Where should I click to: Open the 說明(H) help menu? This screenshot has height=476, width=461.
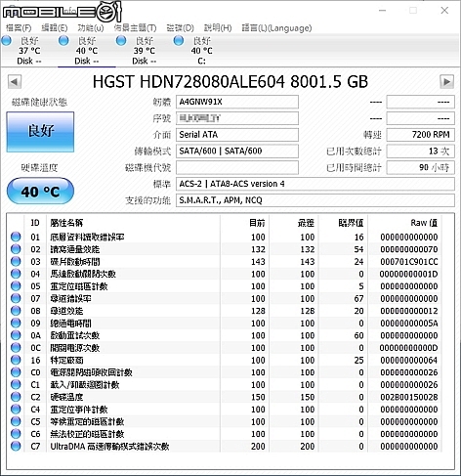pyautogui.click(x=218, y=28)
